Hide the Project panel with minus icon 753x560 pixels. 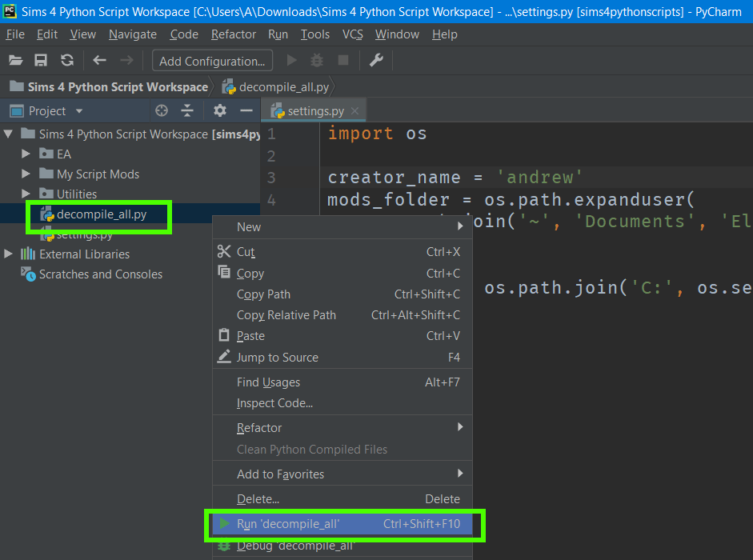[246, 110]
